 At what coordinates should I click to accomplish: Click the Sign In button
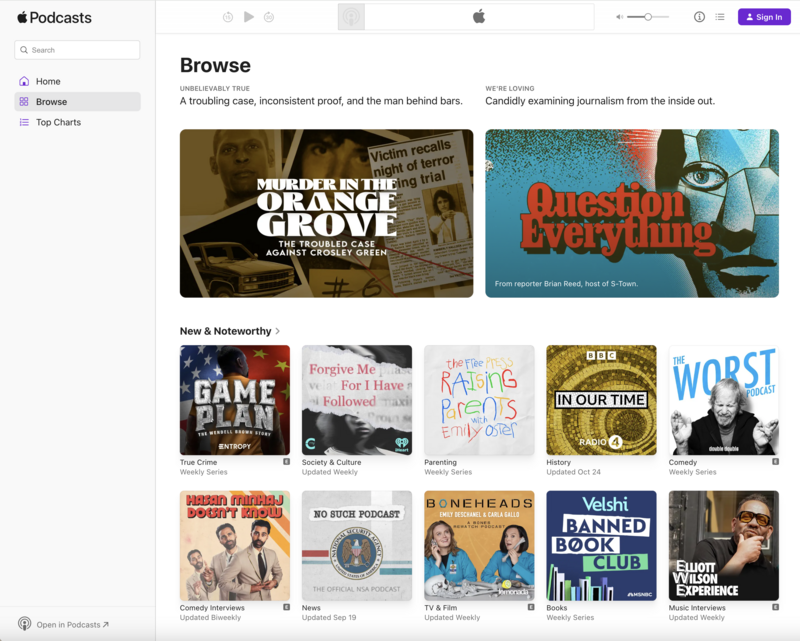(764, 17)
